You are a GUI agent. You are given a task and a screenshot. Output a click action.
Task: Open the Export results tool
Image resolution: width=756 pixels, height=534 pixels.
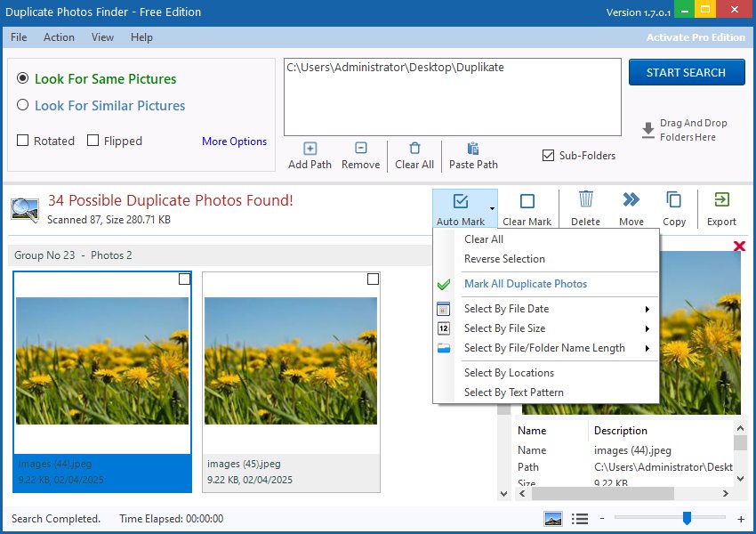click(x=720, y=207)
